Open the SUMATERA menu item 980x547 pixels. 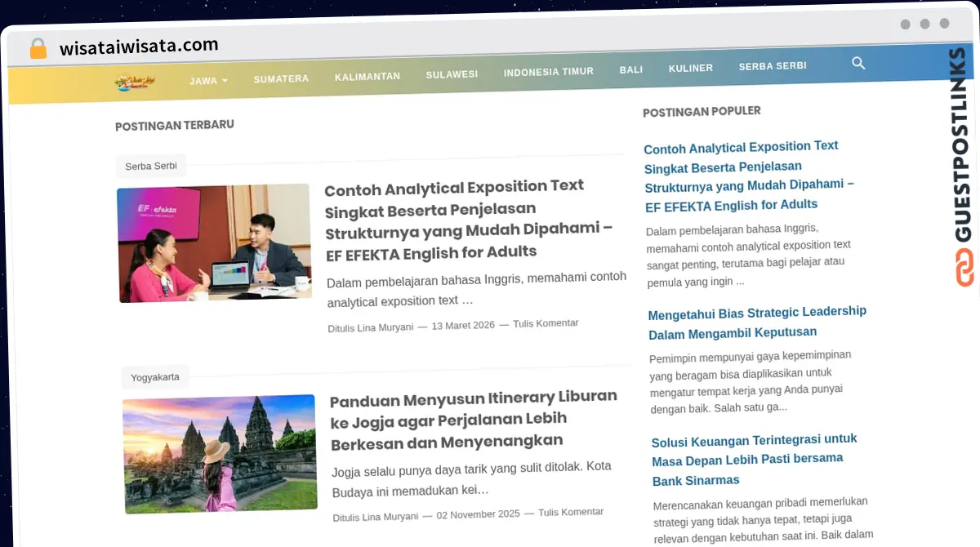(x=281, y=79)
